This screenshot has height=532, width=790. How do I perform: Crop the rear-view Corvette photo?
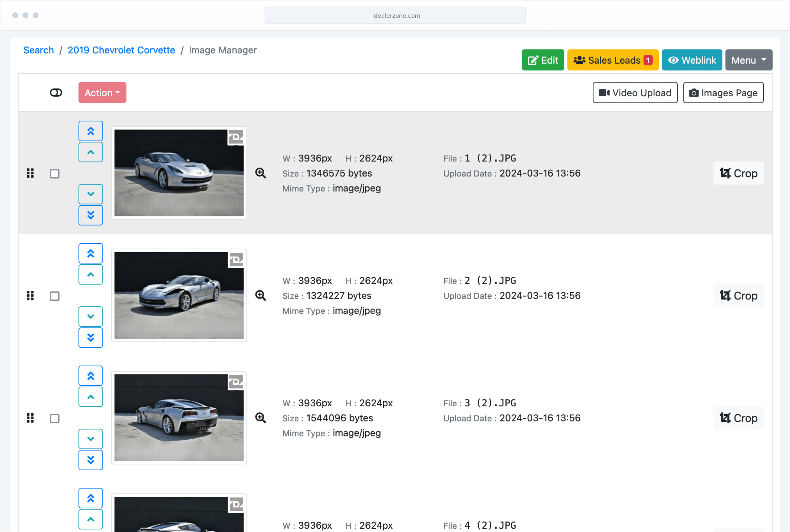point(738,418)
